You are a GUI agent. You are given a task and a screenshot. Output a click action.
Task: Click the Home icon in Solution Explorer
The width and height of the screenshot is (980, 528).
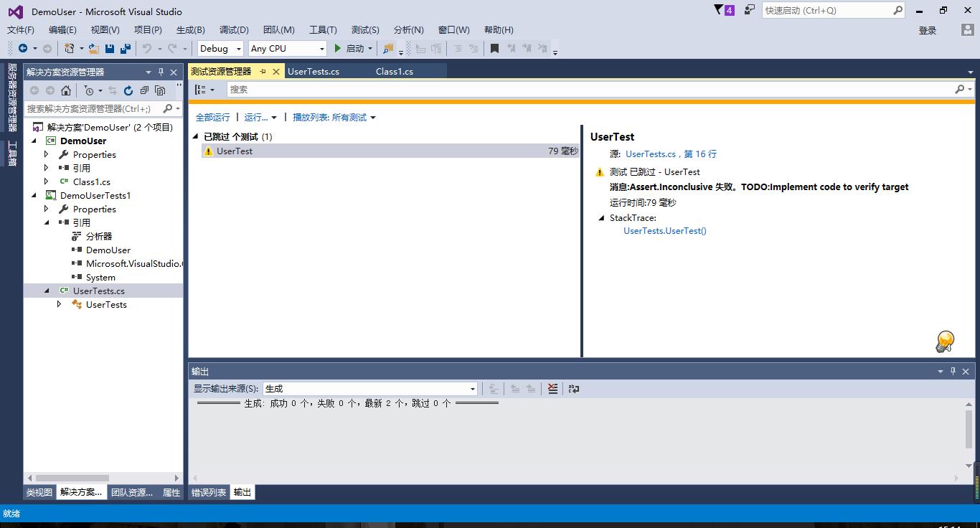pyautogui.click(x=66, y=90)
